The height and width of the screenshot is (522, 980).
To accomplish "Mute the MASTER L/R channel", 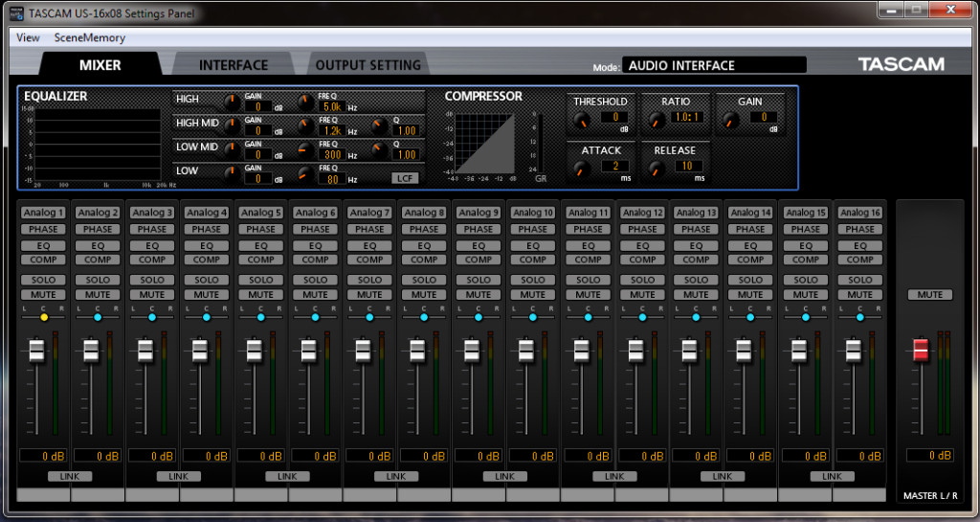I will tap(930, 294).
